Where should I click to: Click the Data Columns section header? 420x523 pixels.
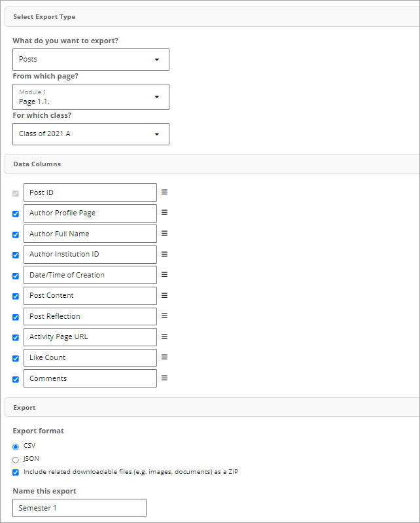212,164
